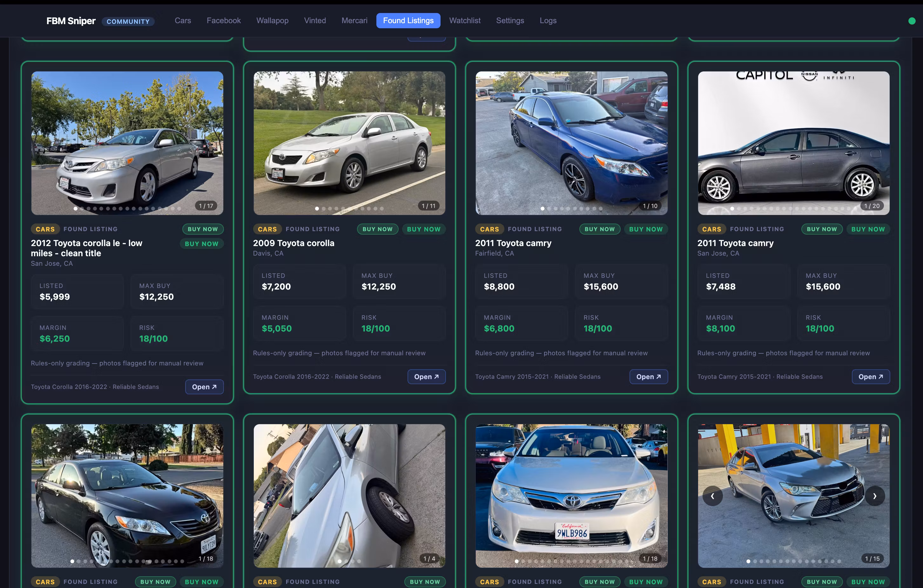Click the photo counter "1 / 10"
The image size is (923, 588).
650,206
